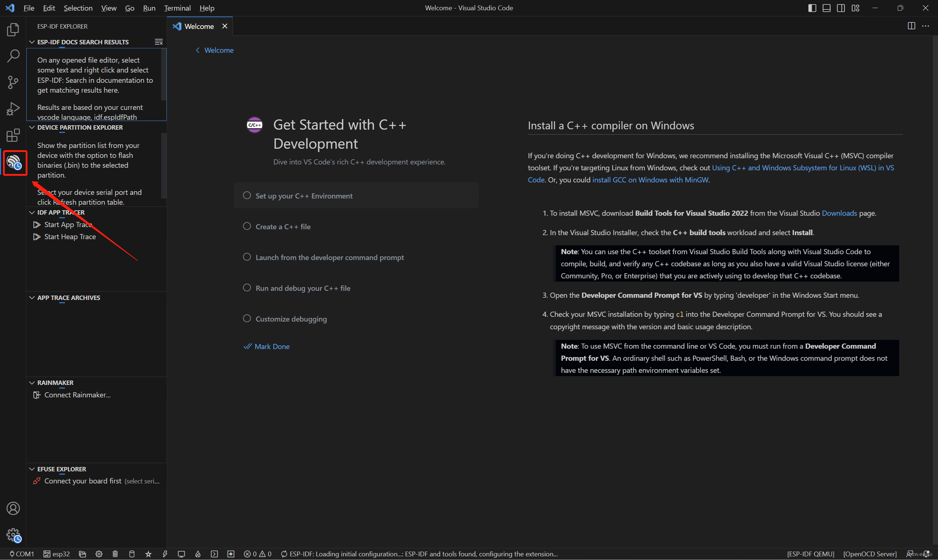Build project cylinder icon in status bar
938x560 pixels.
pos(132,554)
